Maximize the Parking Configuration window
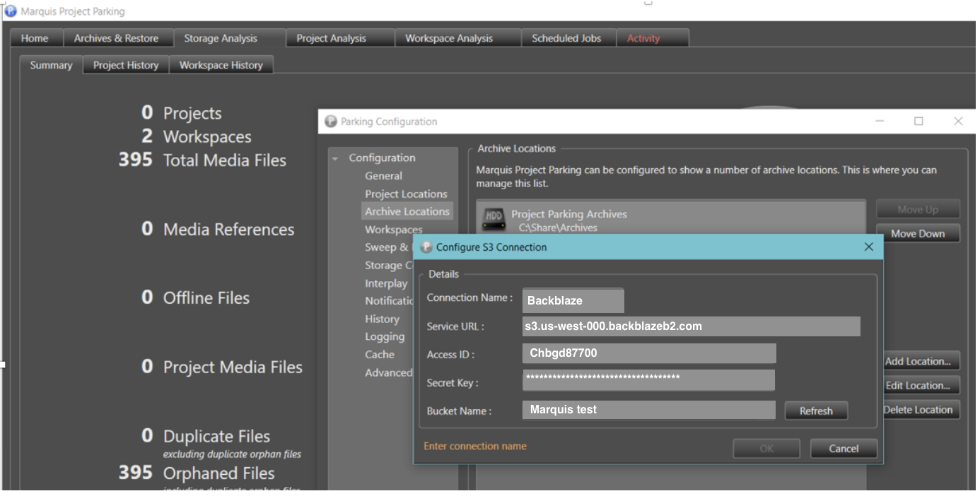The width and height of the screenshot is (980, 496). tap(918, 122)
